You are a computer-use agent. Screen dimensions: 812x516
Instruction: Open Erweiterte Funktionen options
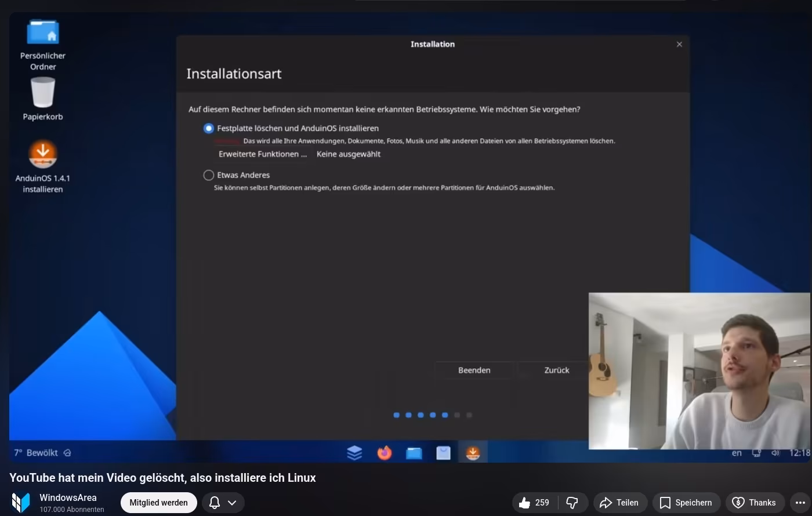263,154
